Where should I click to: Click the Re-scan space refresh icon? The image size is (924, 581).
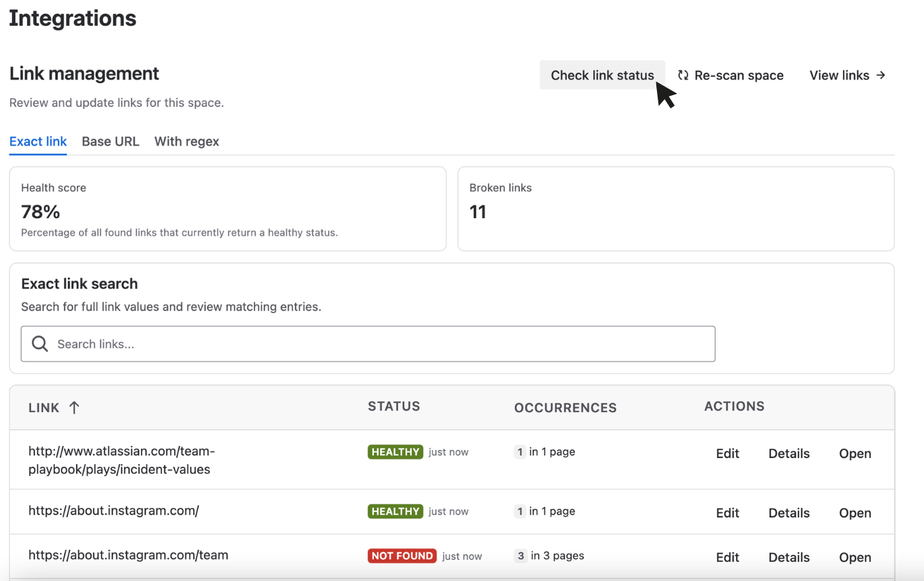tap(682, 75)
